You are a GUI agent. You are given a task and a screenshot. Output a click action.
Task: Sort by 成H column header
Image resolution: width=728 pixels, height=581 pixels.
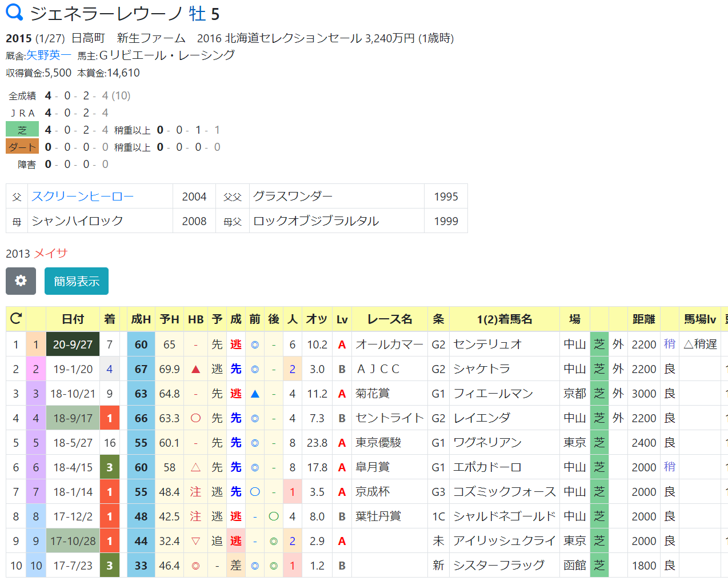[141, 319]
